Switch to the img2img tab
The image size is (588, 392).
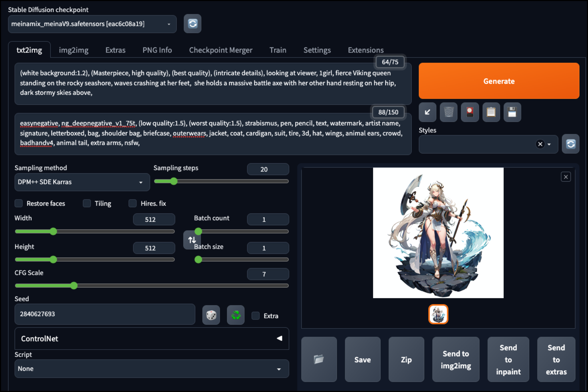tap(74, 50)
